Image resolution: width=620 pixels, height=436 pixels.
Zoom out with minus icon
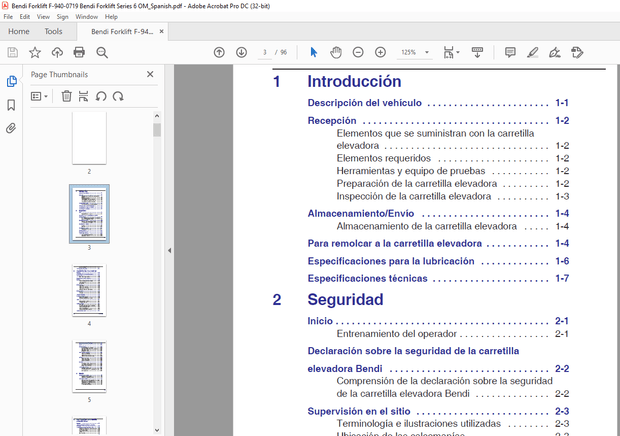coord(358,52)
